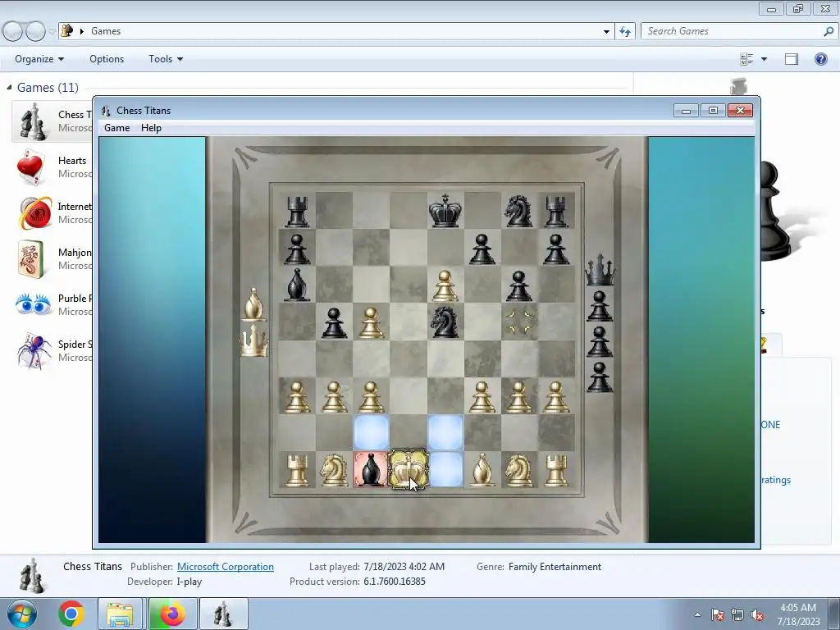
Task: Open the Windows Start menu
Action: [x=22, y=614]
